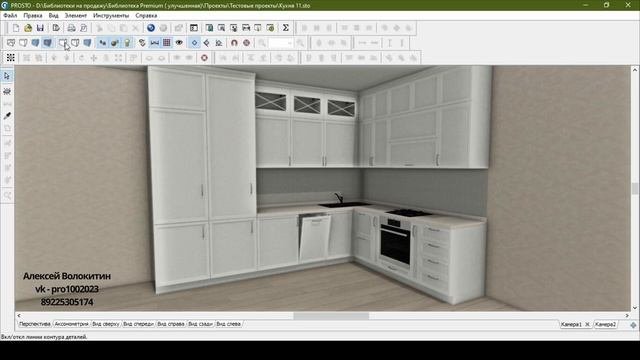This screenshot has width=640, height=360.
Task: Open the Вид menu
Action: pos(53,16)
